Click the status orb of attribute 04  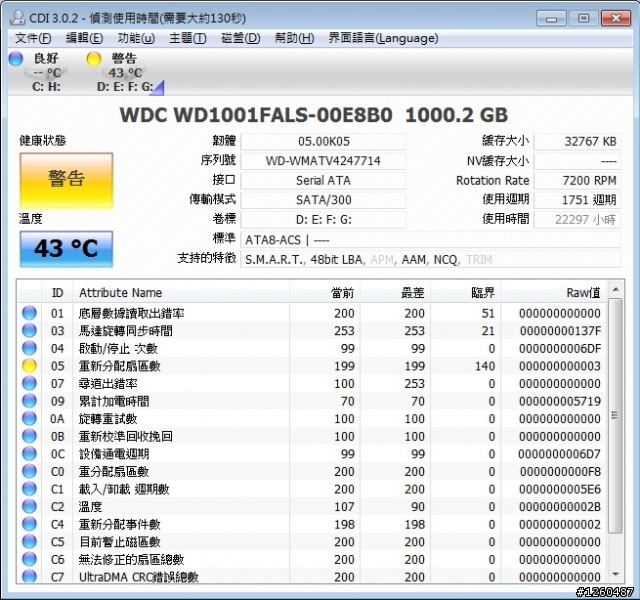pyautogui.click(x=29, y=348)
